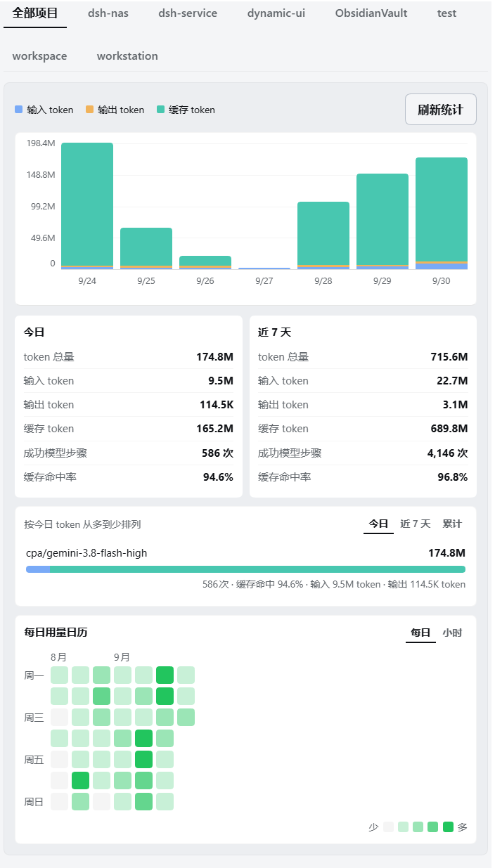Screen dimensions: 495x868
Task: Click the 4,146 次 model steps value
Action: pos(447,453)
